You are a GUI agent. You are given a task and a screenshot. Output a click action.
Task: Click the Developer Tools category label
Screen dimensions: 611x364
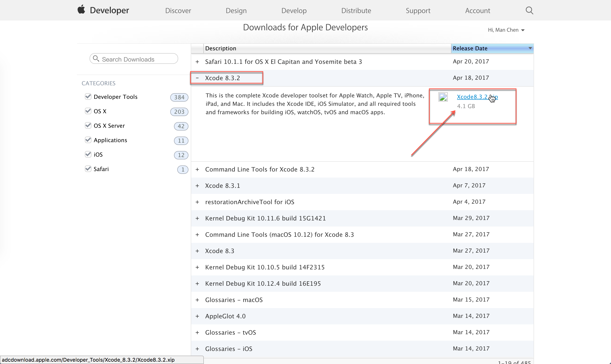click(x=115, y=97)
